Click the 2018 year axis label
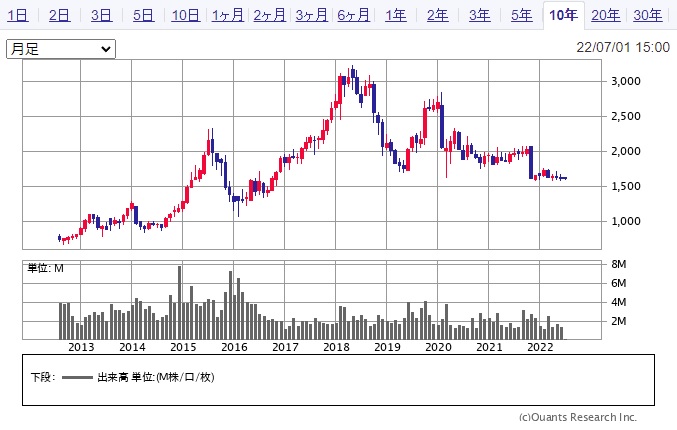The height and width of the screenshot is (430, 677). [x=336, y=347]
